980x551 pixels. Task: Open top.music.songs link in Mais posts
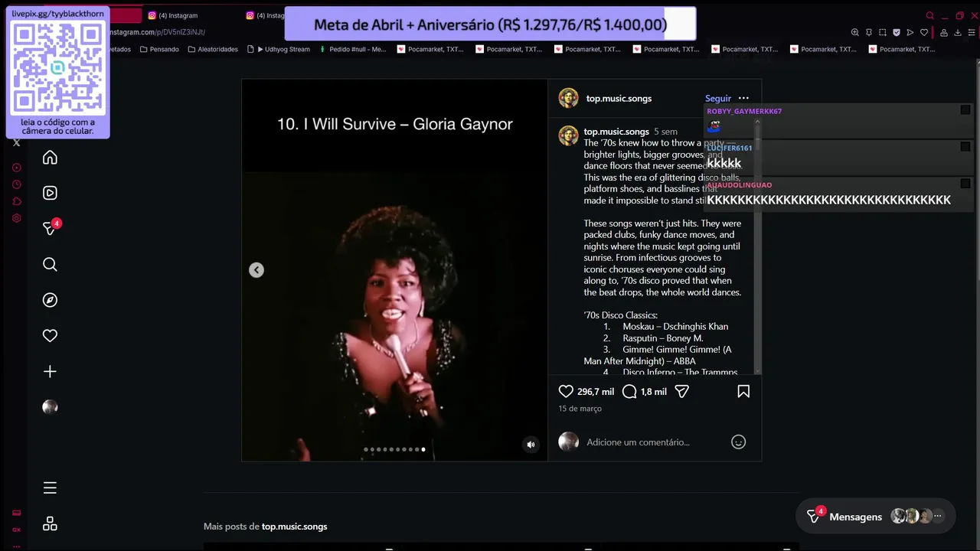[x=294, y=527]
